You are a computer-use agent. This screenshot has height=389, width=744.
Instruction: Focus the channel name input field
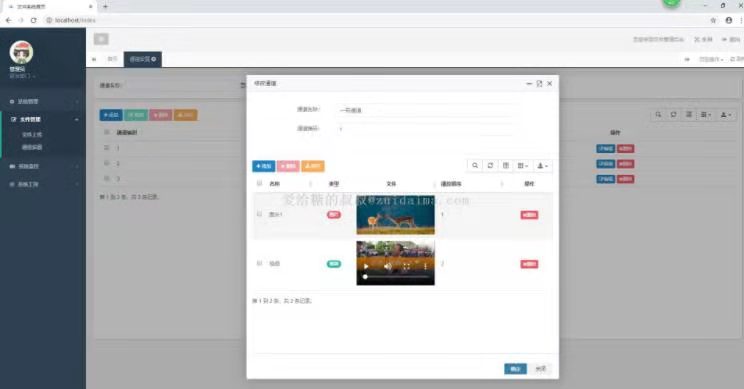(426, 110)
